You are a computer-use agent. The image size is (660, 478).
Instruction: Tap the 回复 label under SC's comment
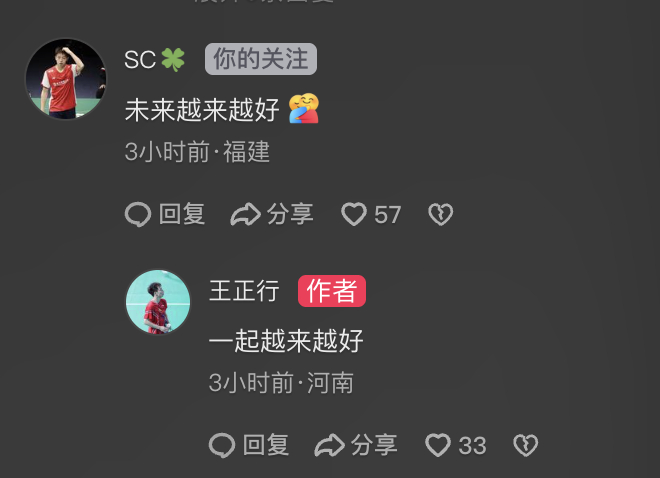click(x=182, y=214)
